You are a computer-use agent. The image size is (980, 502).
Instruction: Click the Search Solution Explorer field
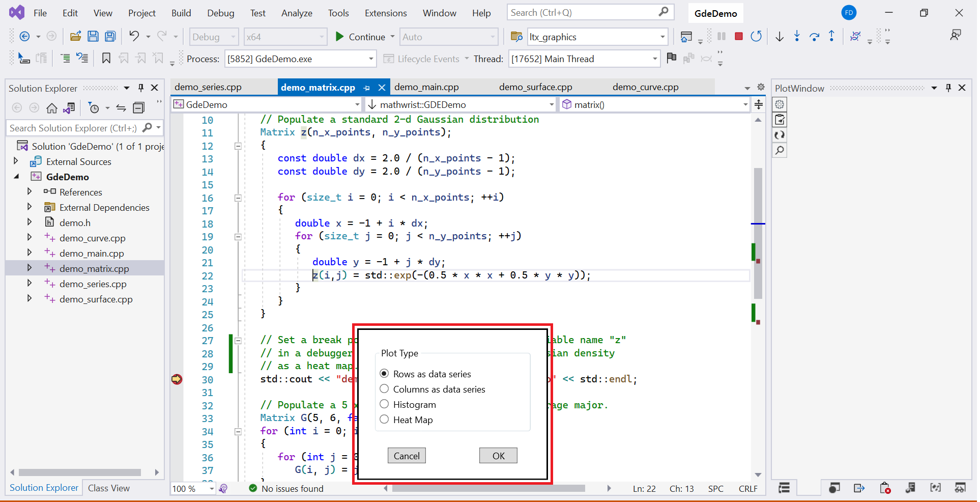click(84, 128)
